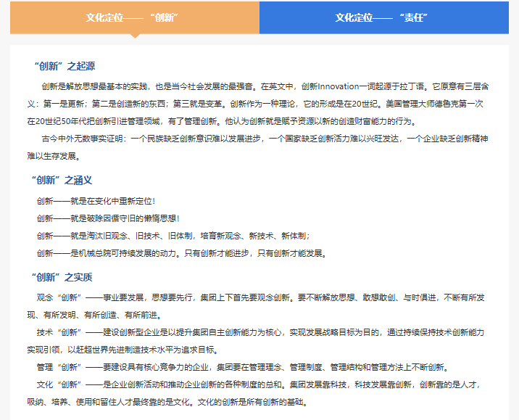519x420 pixels.
Task: Click the line 创新——就是破除因循守旧的懒惰思想
Action: click(107, 218)
